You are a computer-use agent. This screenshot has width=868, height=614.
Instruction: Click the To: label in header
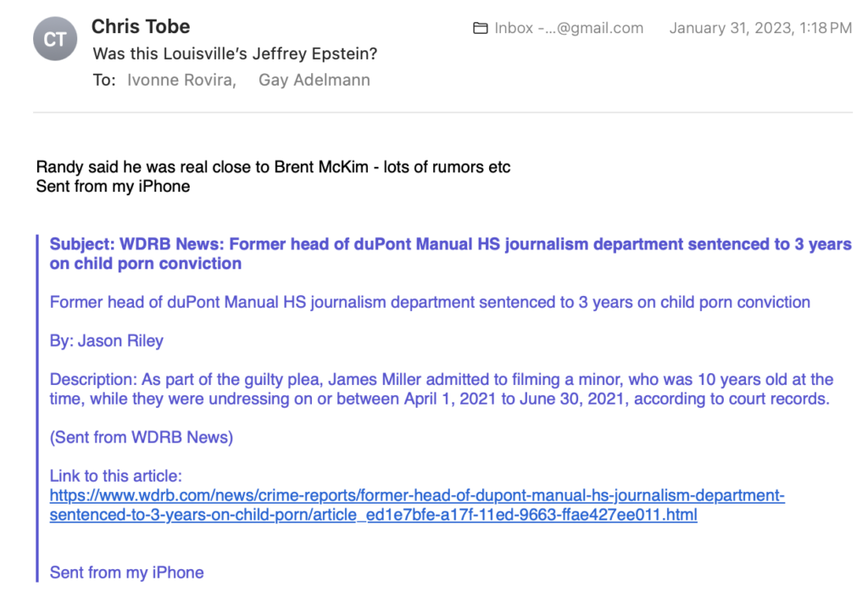(x=104, y=80)
